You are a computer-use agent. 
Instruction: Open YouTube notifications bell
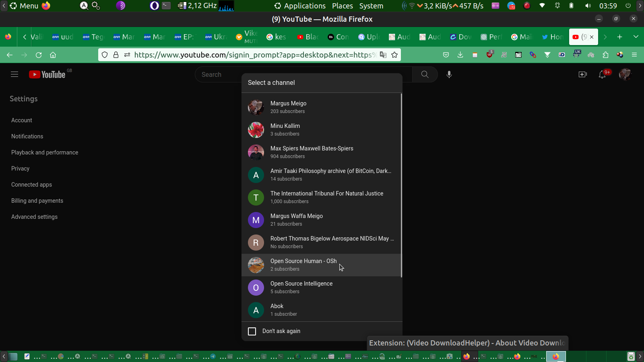point(602,74)
